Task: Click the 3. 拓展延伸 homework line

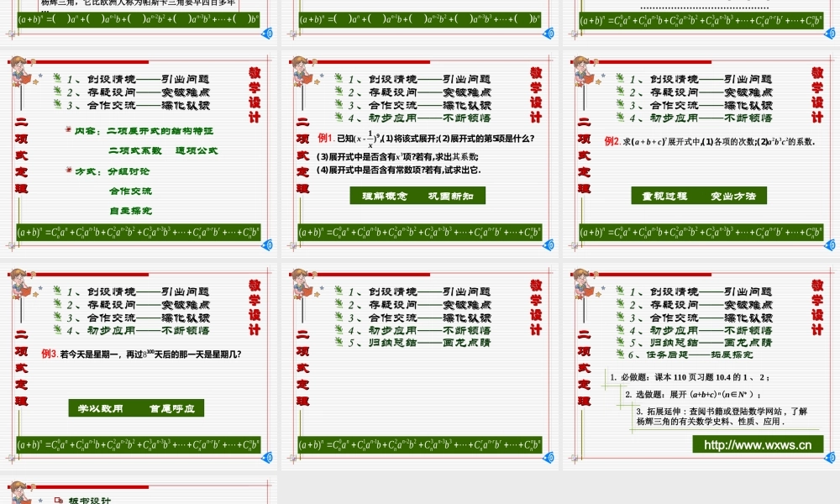Action: pyautogui.click(x=722, y=416)
